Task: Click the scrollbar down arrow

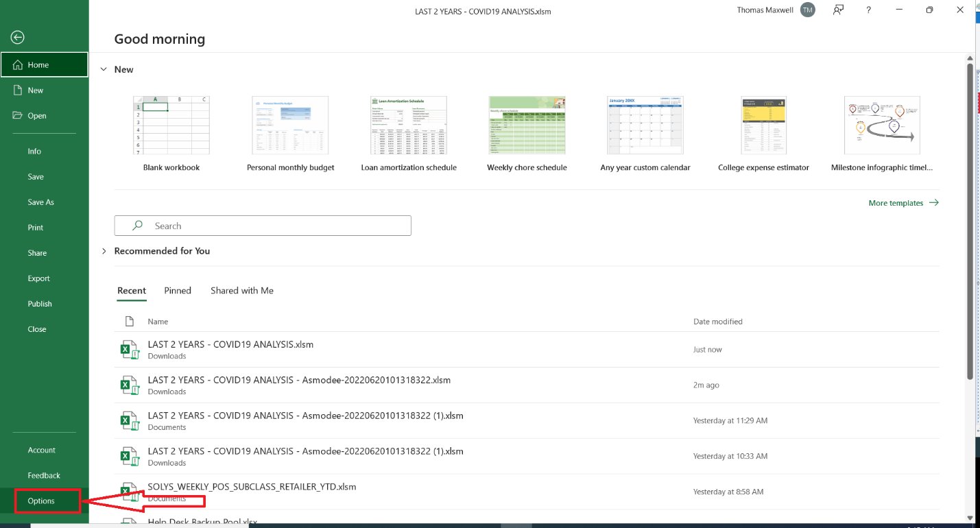Action: [970, 518]
